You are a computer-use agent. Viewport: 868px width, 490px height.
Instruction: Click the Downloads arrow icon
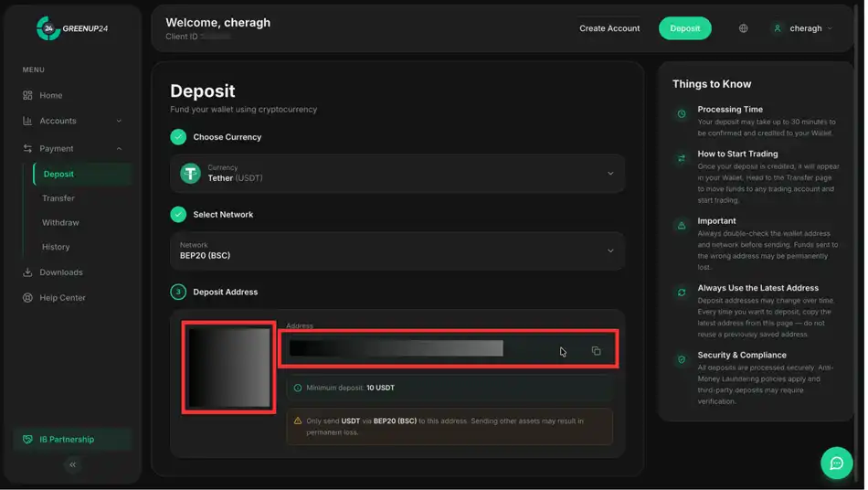coord(27,272)
